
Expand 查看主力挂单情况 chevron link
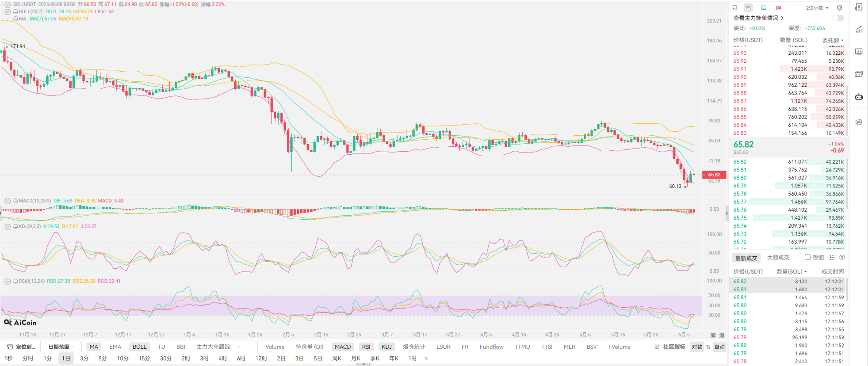click(782, 18)
